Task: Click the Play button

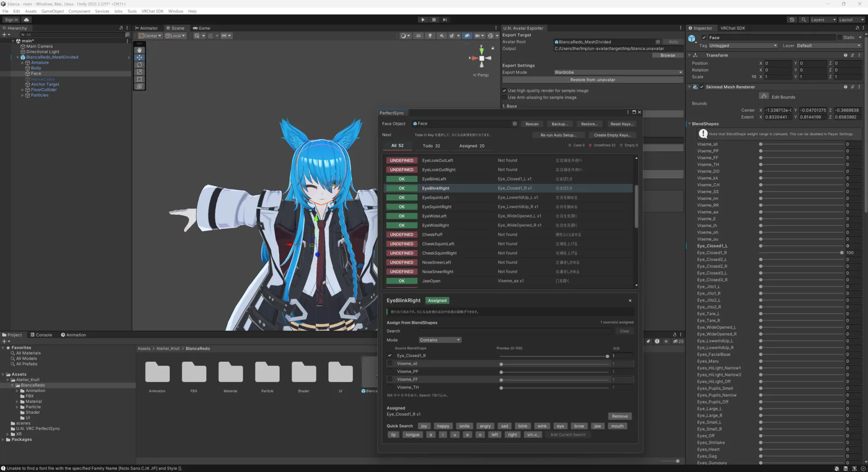Action: [x=423, y=20]
